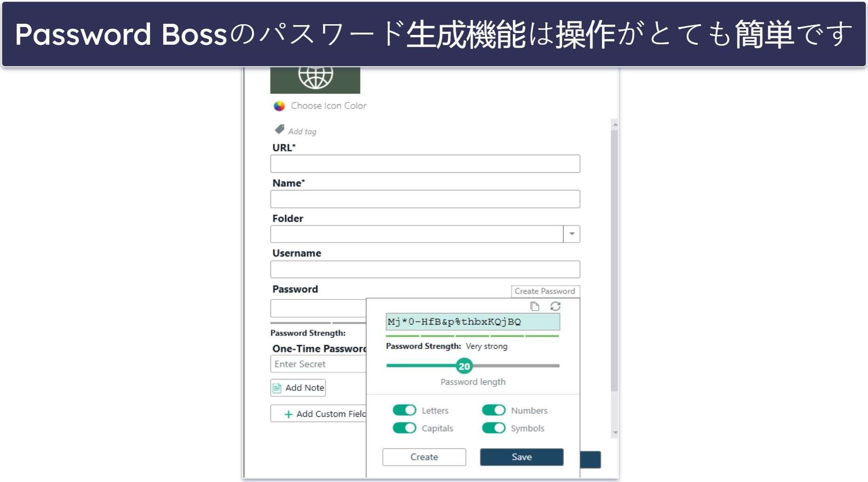Focus the Password input field
This screenshot has height=482, width=868.
318,308
